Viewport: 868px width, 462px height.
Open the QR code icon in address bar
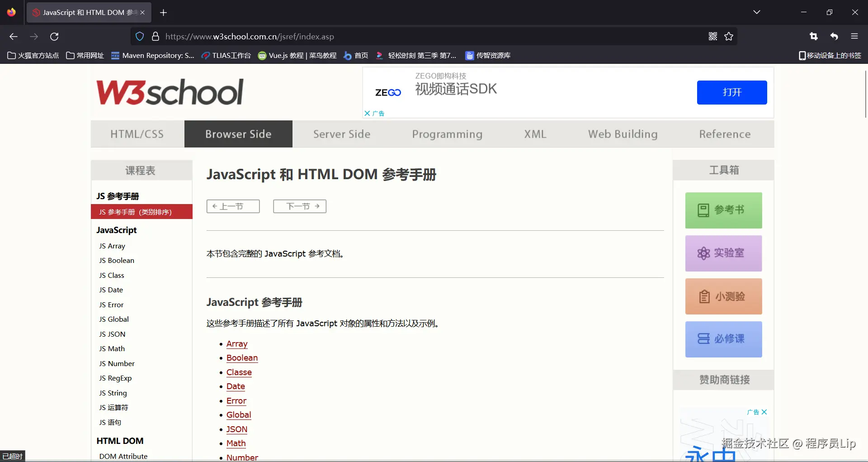coord(713,36)
